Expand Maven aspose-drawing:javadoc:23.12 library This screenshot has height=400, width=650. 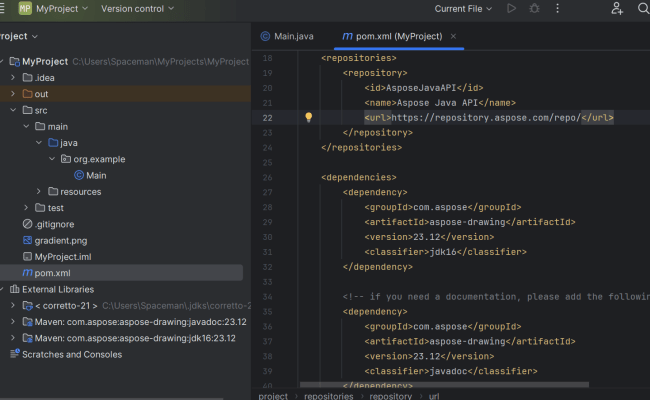[x=13, y=322]
